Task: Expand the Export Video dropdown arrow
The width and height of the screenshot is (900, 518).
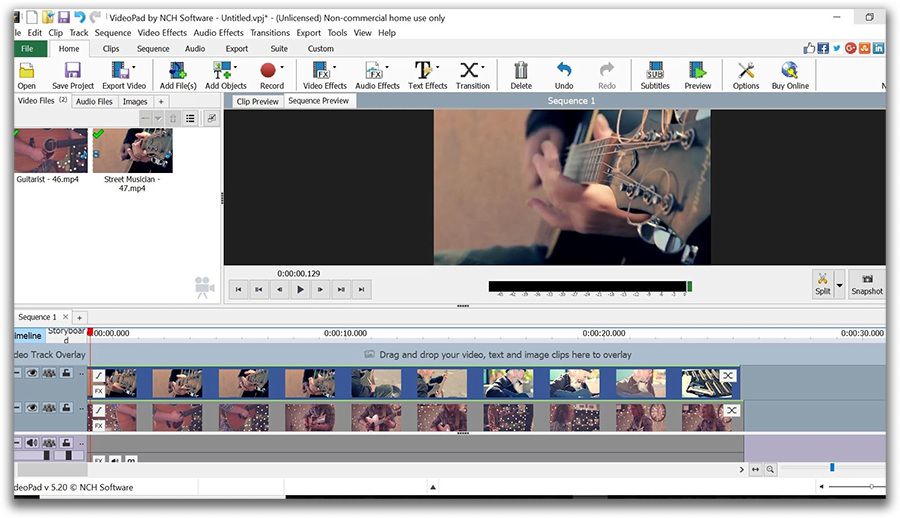Action: 133,69
